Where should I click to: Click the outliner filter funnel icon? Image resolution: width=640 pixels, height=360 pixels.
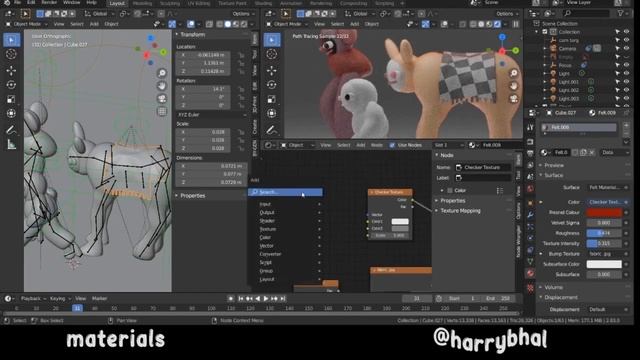coord(621,13)
